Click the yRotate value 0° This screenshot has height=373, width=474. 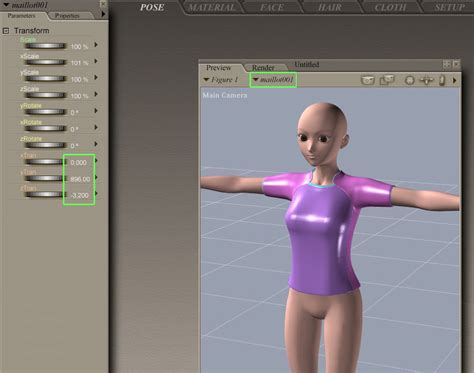click(x=74, y=113)
